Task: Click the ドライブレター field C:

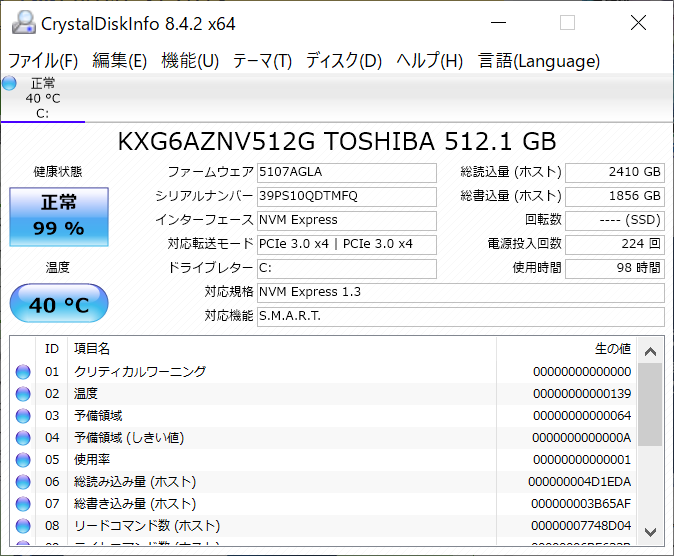Action: pos(347,269)
